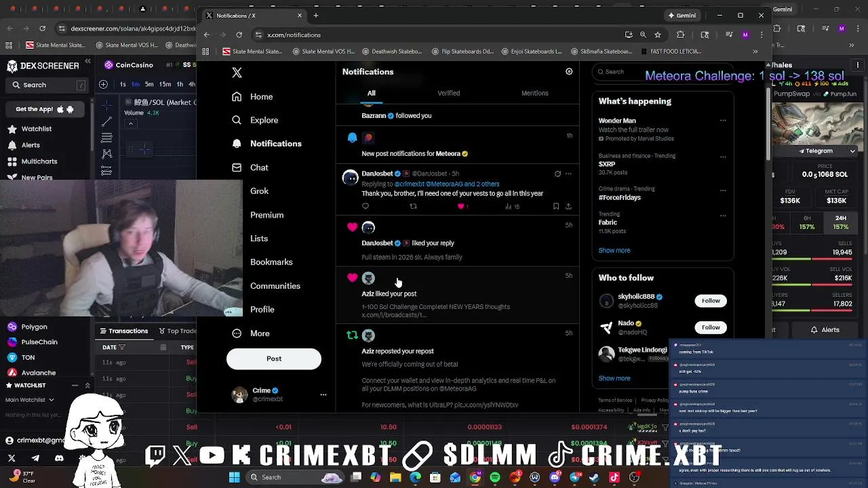Close the Notifications / X tab
This screenshot has width=868, height=488.
299,16
